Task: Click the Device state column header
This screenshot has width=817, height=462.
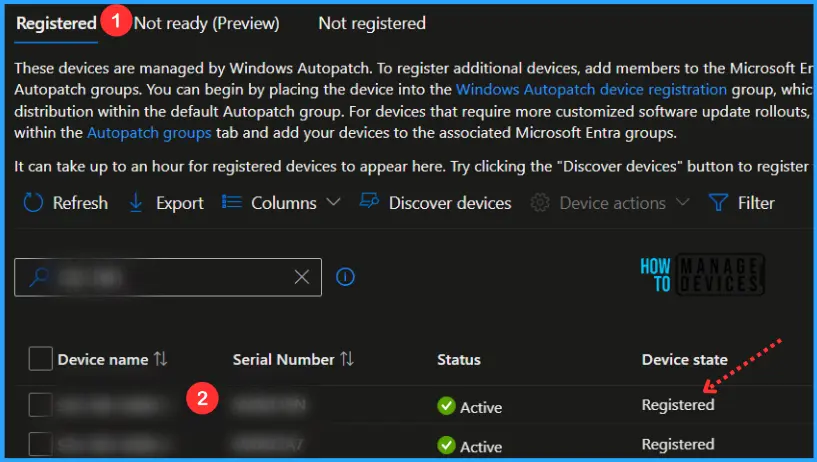Action: [x=685, y=359]
